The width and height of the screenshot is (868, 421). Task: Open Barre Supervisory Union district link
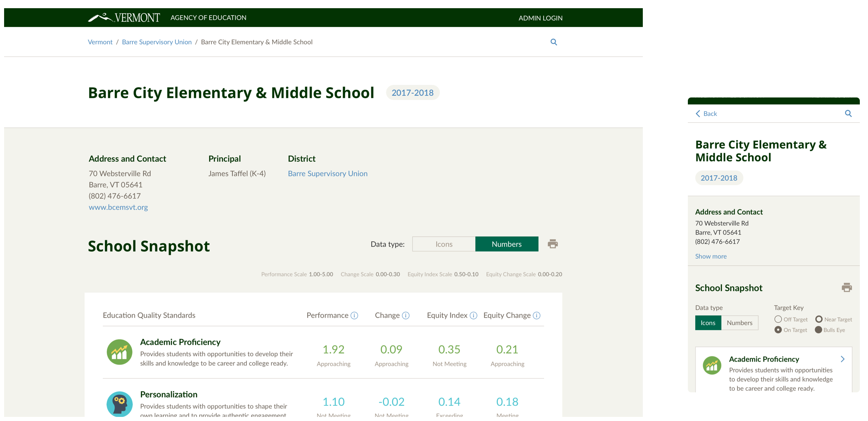click(x=328, y=174)
